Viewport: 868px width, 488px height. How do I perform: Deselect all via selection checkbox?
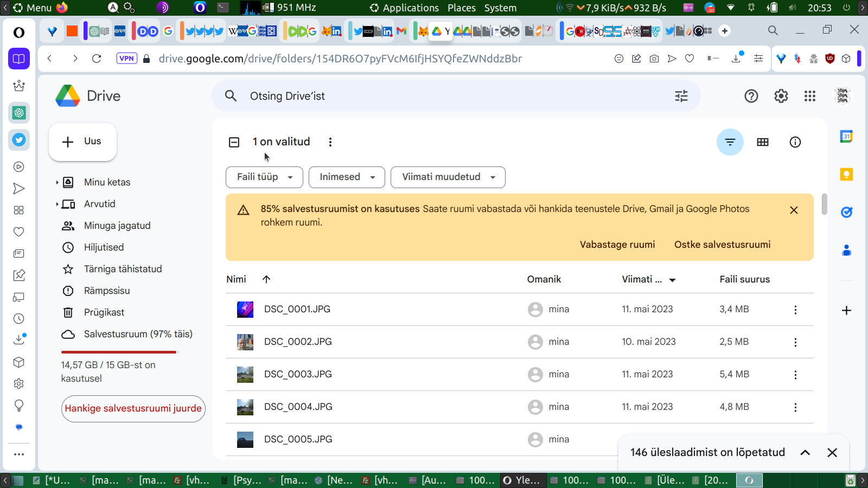click(234, 142)
